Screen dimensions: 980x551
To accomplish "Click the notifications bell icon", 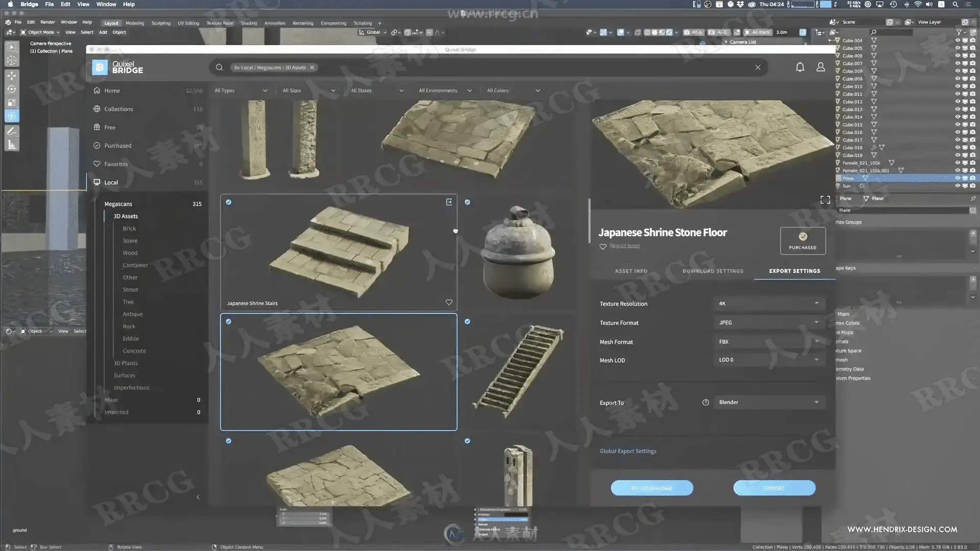I will [800, 67].
